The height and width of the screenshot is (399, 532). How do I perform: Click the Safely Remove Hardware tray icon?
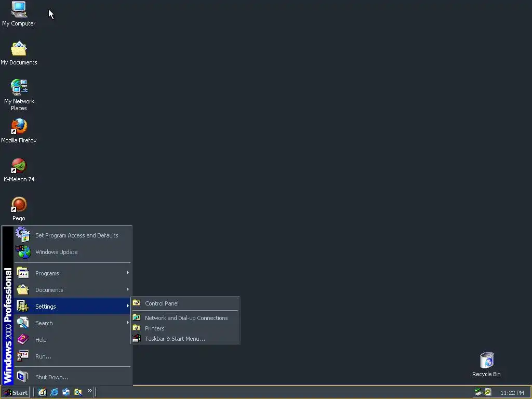478,392
